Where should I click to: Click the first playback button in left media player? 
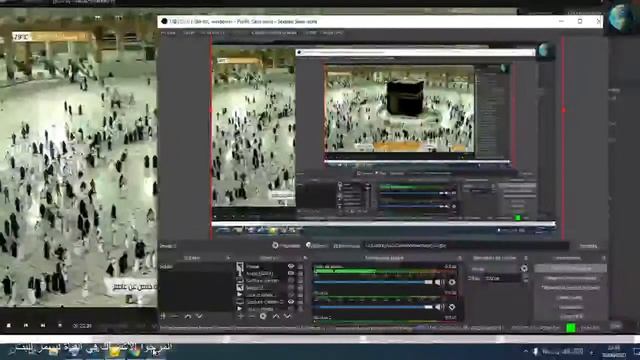pyautogui.click(x=9, y=326)
